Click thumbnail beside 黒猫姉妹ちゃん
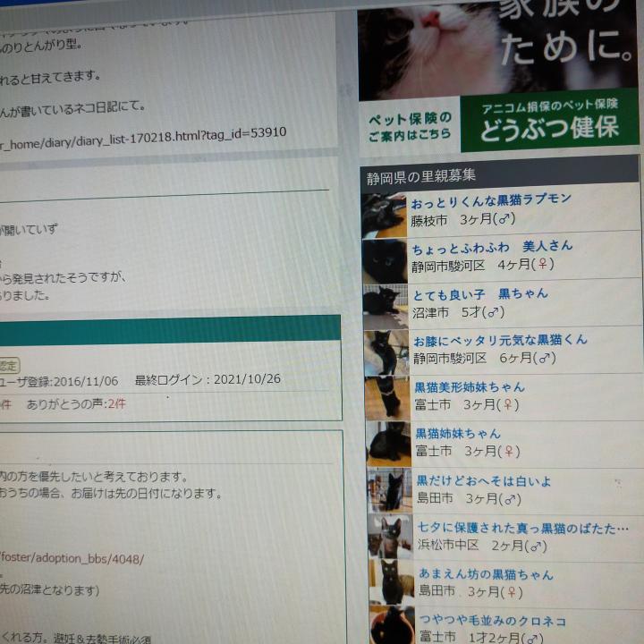 [388, 445]
